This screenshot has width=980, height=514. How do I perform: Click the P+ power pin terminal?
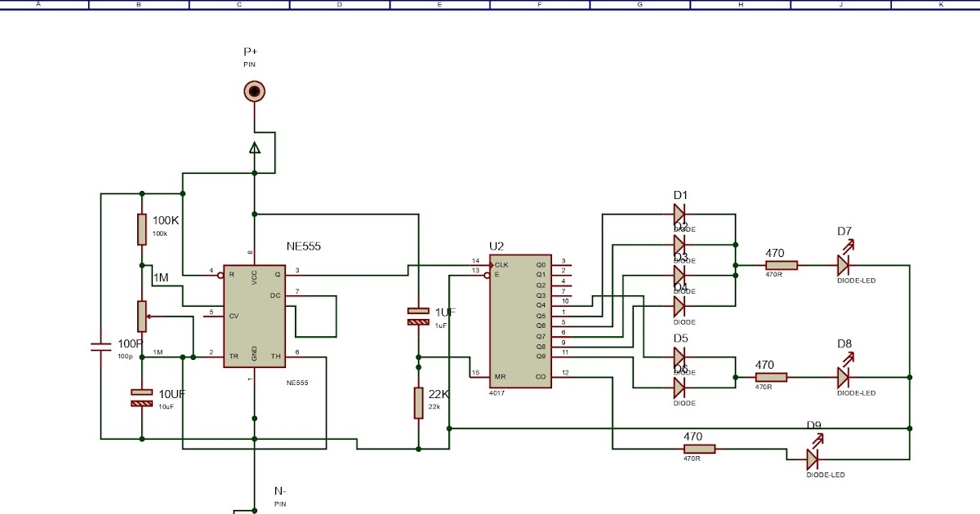[x=254, y=90]
